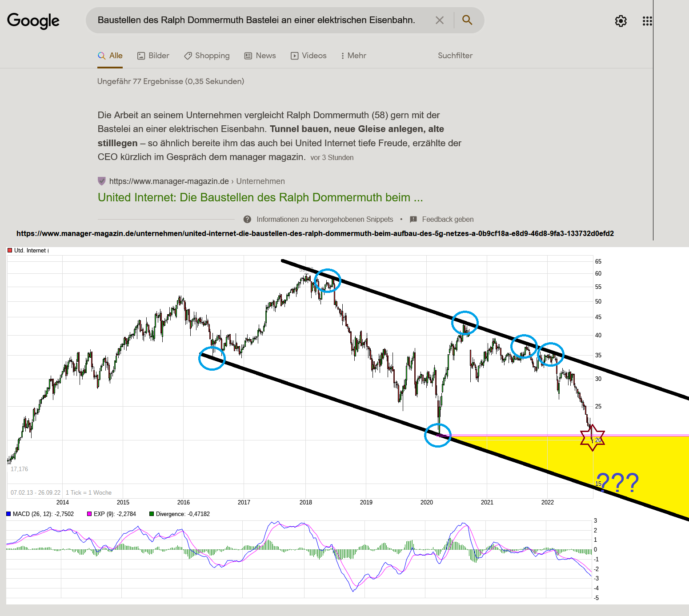This screenshot has height=616, width=689.
Task: Click the 65 price axis label
Action: tap(598, 261)
